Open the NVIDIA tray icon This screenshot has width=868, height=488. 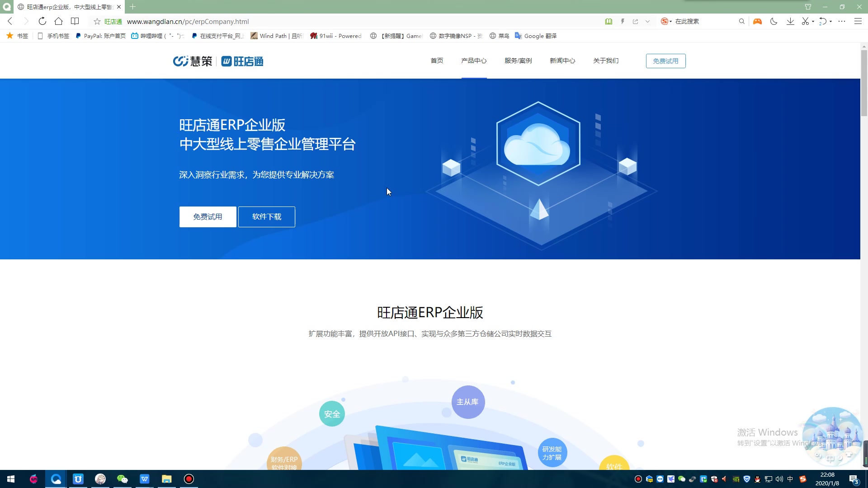click(736, 479)
